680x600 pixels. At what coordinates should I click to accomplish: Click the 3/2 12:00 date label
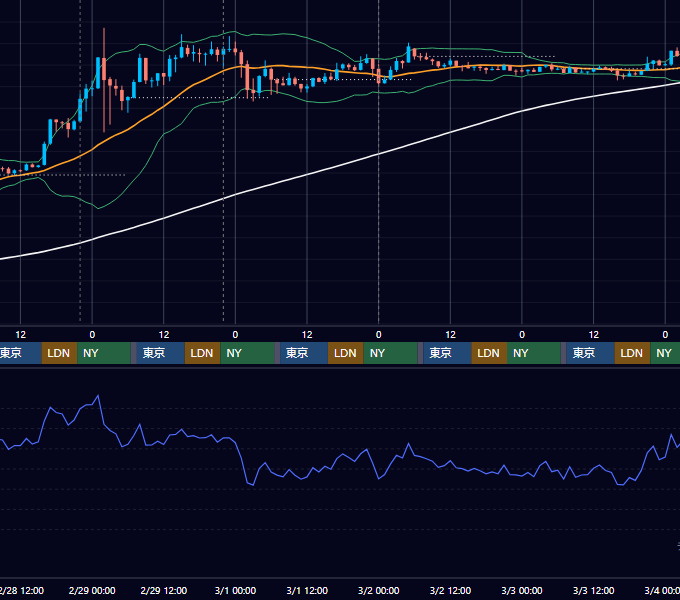tap(450, 590)
